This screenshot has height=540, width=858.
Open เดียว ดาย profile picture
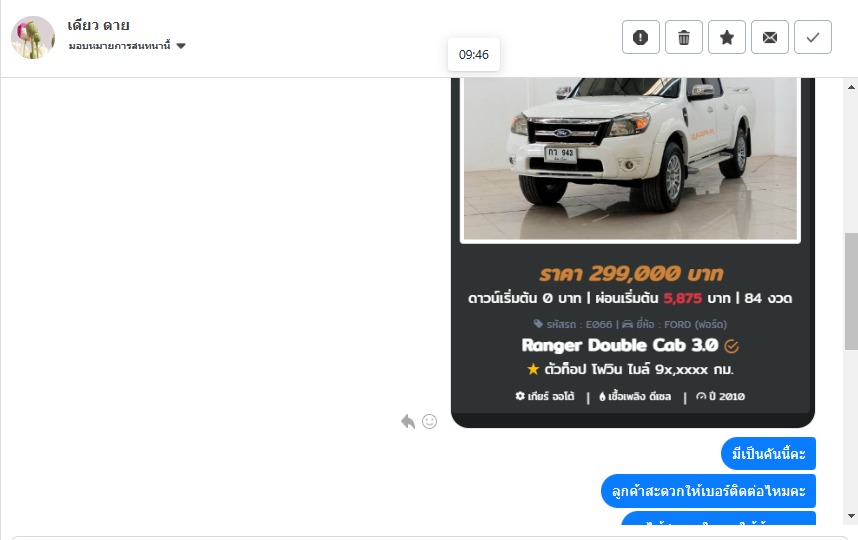(x=33, y=37)
